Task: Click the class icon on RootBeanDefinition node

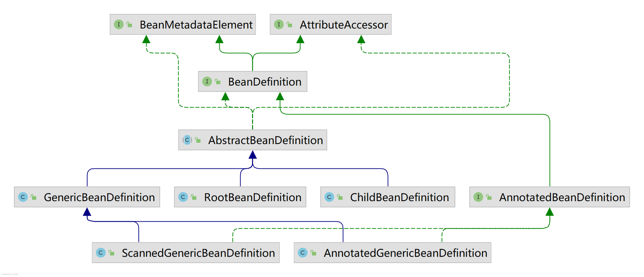Action: pos(183,197)
